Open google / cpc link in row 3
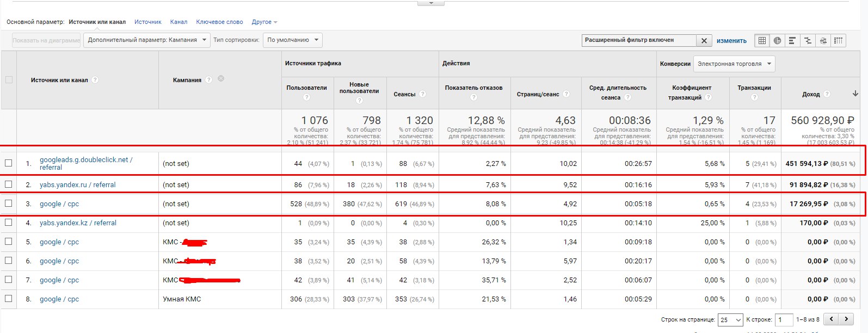The image size is (868, 333). pyautogui.click(x=59, y=203)
